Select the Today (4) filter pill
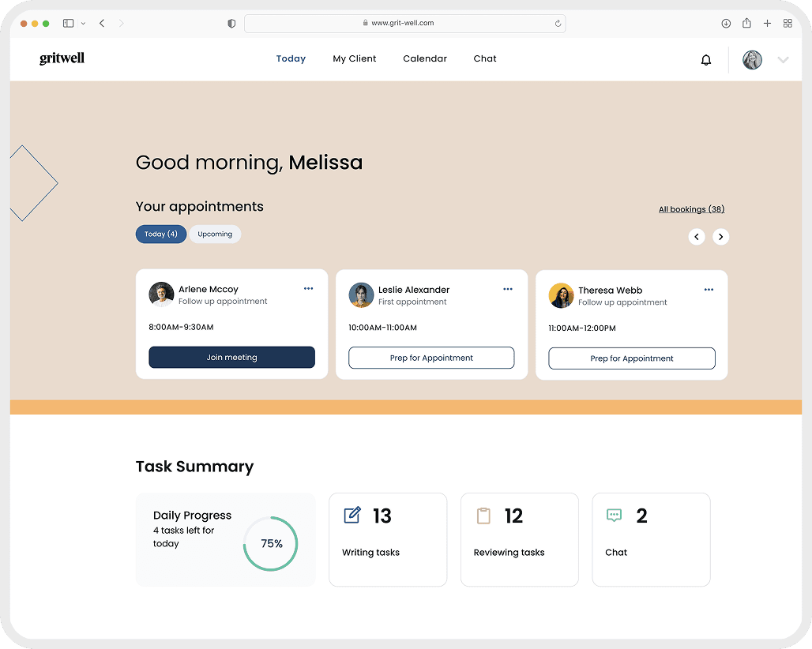Viewport: 812px width, 649px height. pos(161,234)
